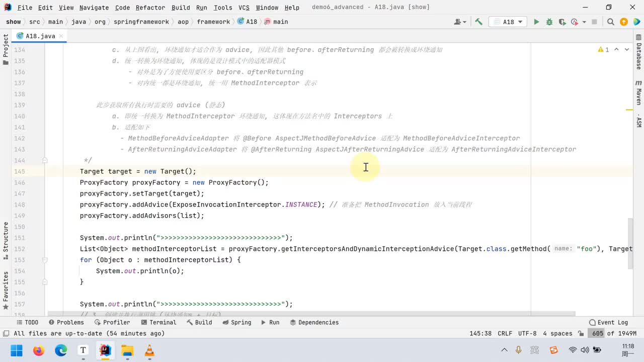Click the 'show' breadcrumb in navigation bar
Screen dimensions: 644x362
tap(14, 22)
